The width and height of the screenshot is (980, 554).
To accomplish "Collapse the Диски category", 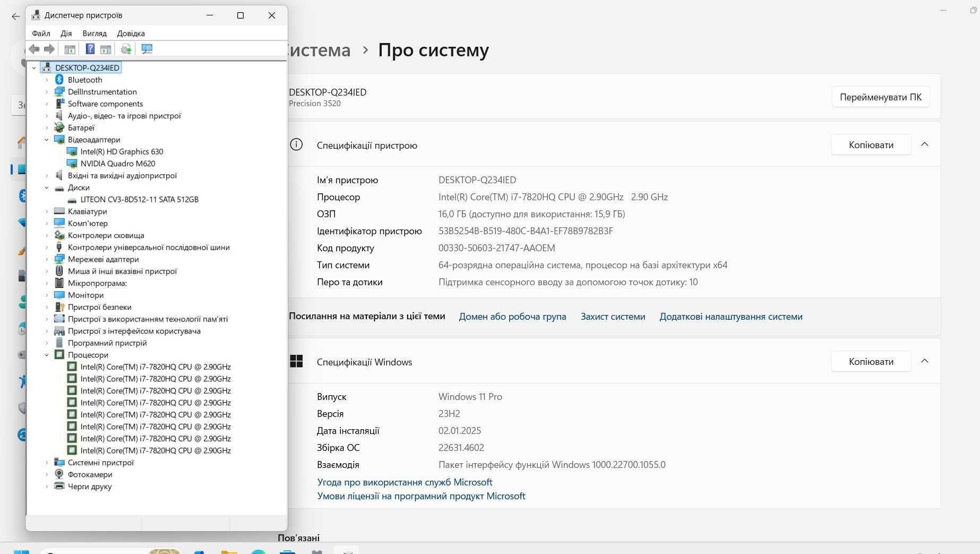I will [47, 187].
